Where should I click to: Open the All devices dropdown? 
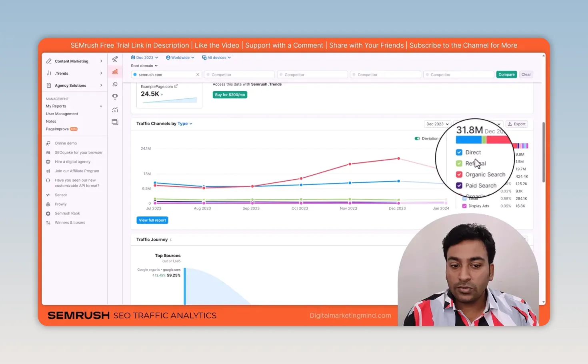pyautogui.click(x=216, y=58)
